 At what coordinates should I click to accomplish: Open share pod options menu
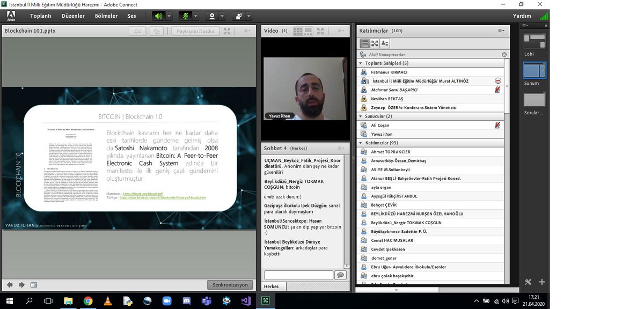247,31
